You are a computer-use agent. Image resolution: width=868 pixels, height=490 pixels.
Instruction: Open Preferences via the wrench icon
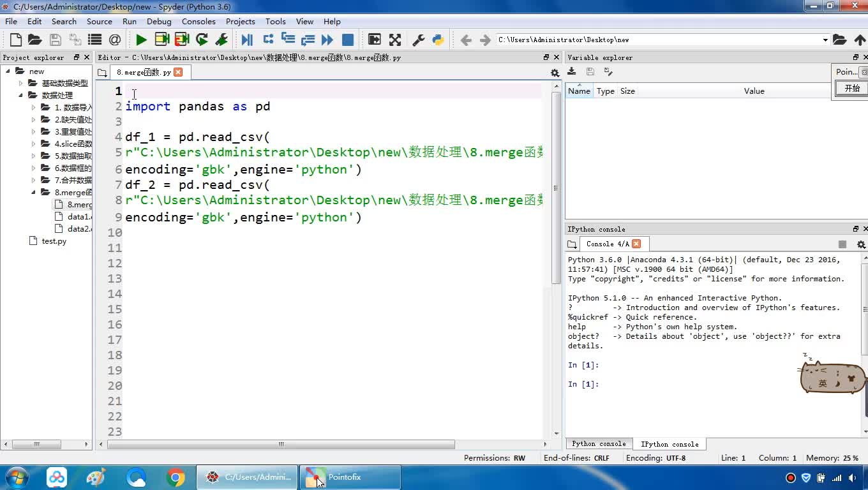[419, 40]
